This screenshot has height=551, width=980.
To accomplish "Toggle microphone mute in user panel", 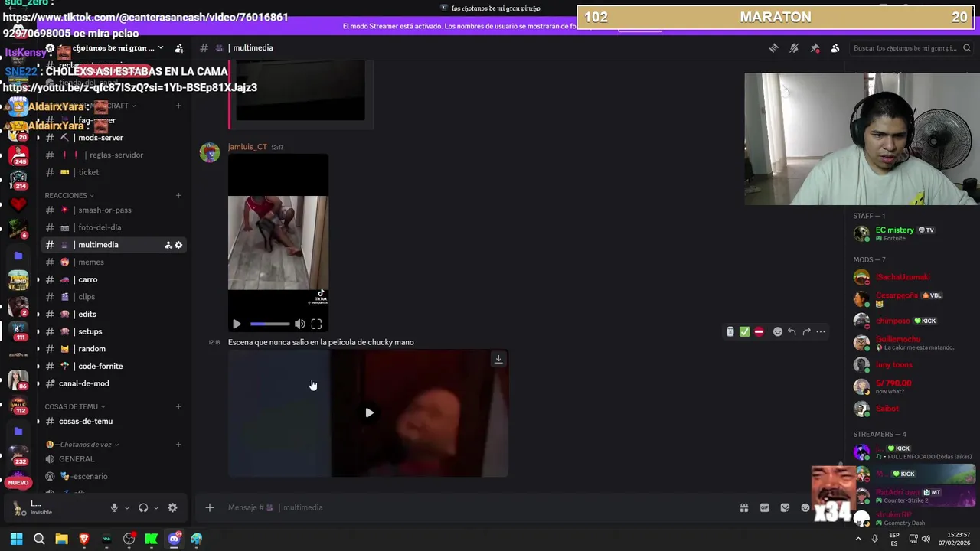I will 114,507.
